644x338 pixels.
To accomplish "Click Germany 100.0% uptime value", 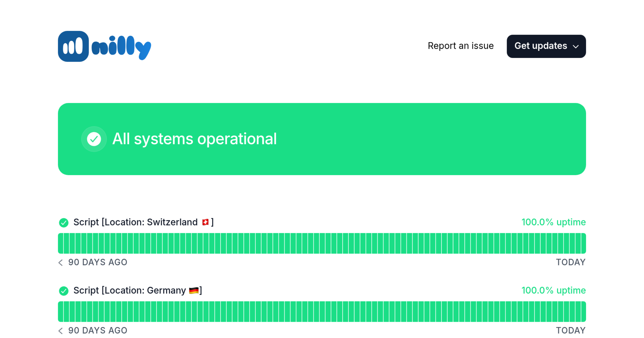I will (554, 291).
